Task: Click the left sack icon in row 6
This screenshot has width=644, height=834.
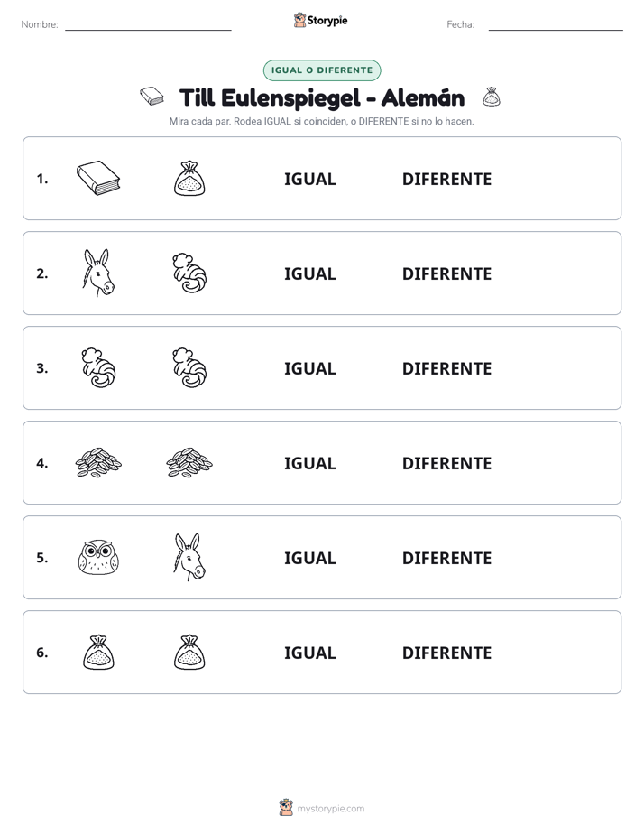Action: pyautogui.click(x=98, y=652)
